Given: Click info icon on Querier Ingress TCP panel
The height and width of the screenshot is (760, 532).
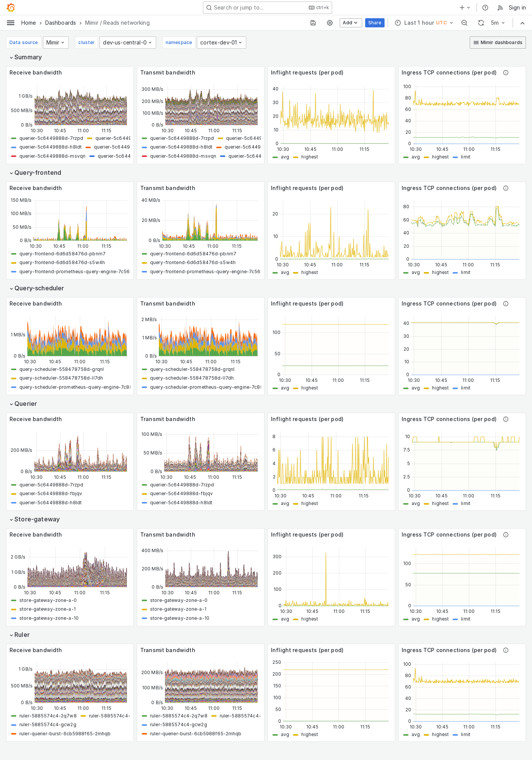Looking at the screenshot, I should point(506,419).
